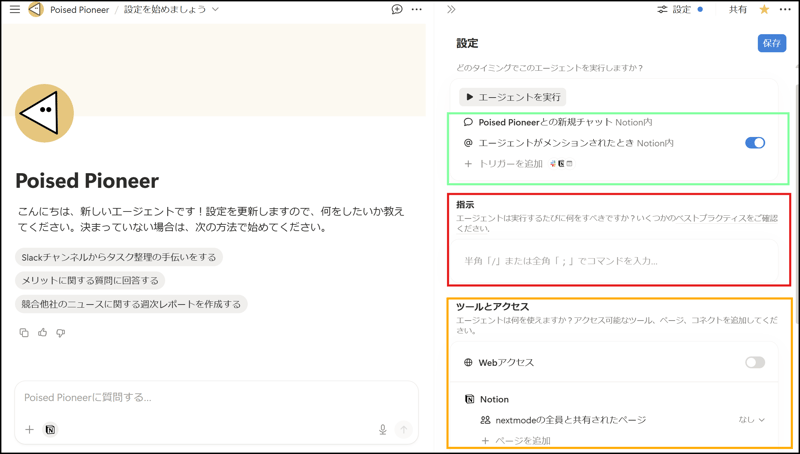Click the people icon beside nextmodeの全員と共有されたページ
This screenshot has width=800, height=454.
(485, 420)
